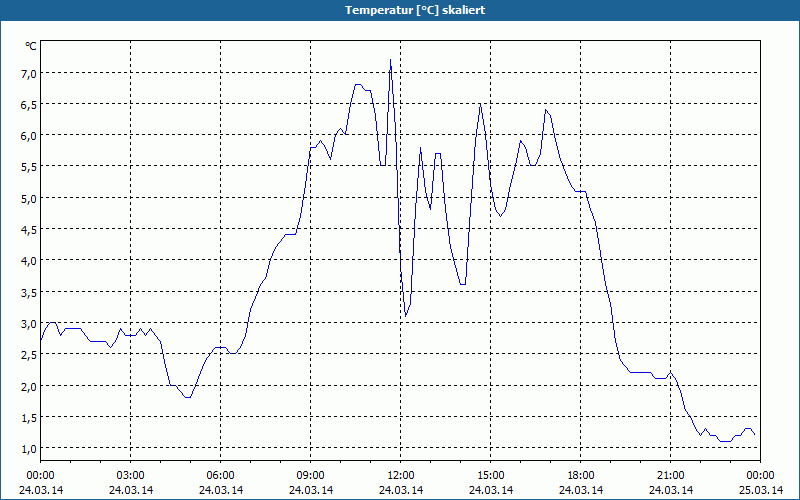Select the 1,5 y-axis label
Viewport: 800px width, 500px height.
[30, 417]
